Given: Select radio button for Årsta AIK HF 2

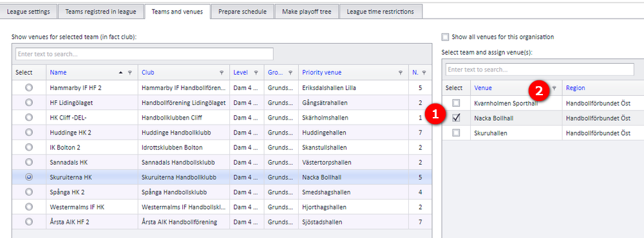Looking at the screenshot, I should (29, 222).
